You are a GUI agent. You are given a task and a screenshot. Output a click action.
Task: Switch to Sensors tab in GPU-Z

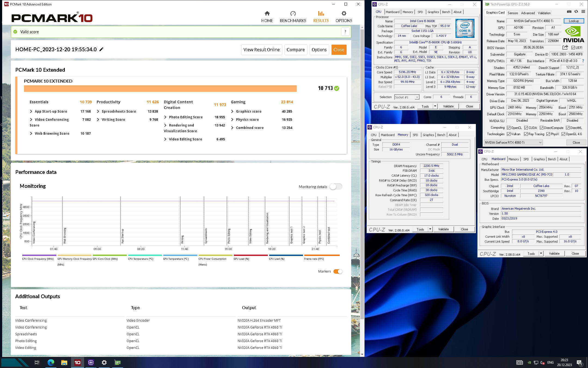[513, 13]
